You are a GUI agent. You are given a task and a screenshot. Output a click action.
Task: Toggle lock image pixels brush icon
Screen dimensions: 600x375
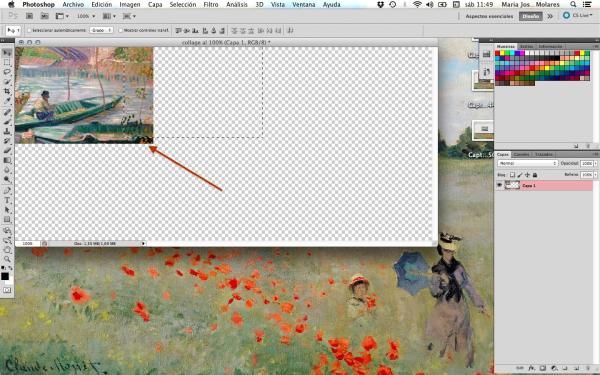tap(520, 175)
